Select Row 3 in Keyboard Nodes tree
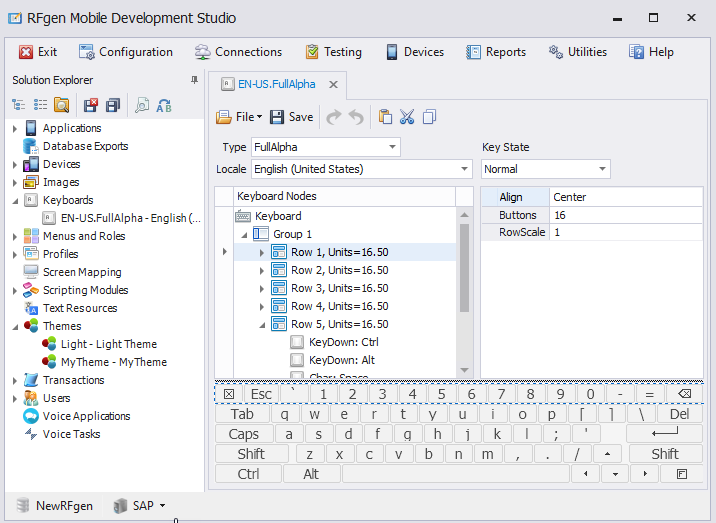Image resolution: width=716 pixels, height=523 pixels. pos(339,288)
